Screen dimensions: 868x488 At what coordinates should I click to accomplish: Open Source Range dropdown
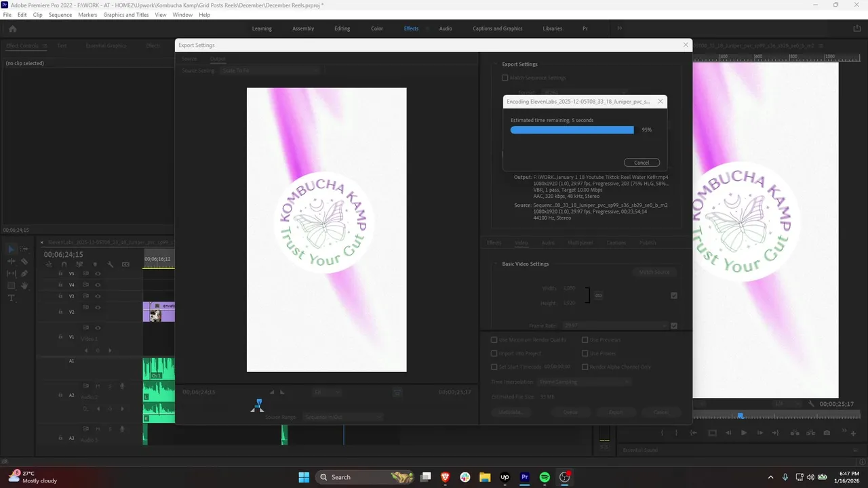point(342,417)
